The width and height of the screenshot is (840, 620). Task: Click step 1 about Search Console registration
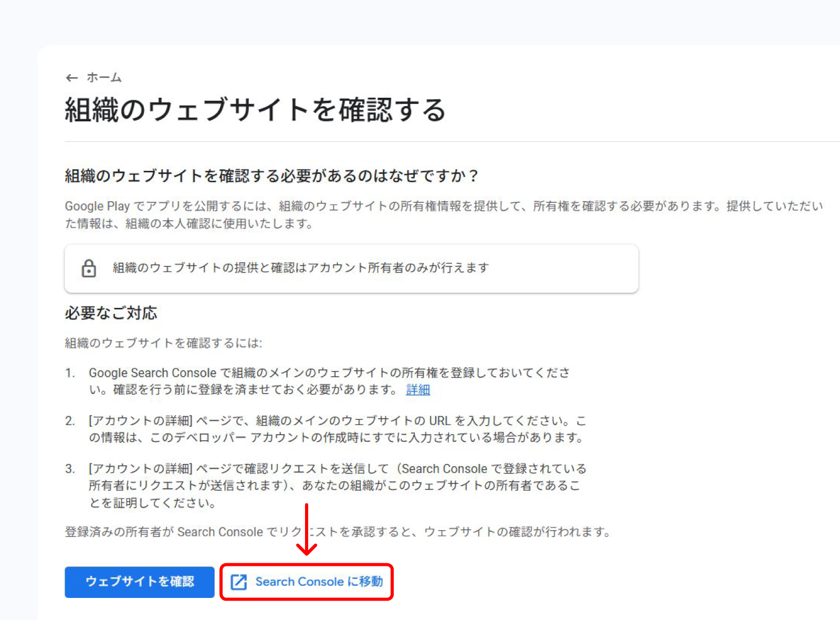[x=330, y=381]
